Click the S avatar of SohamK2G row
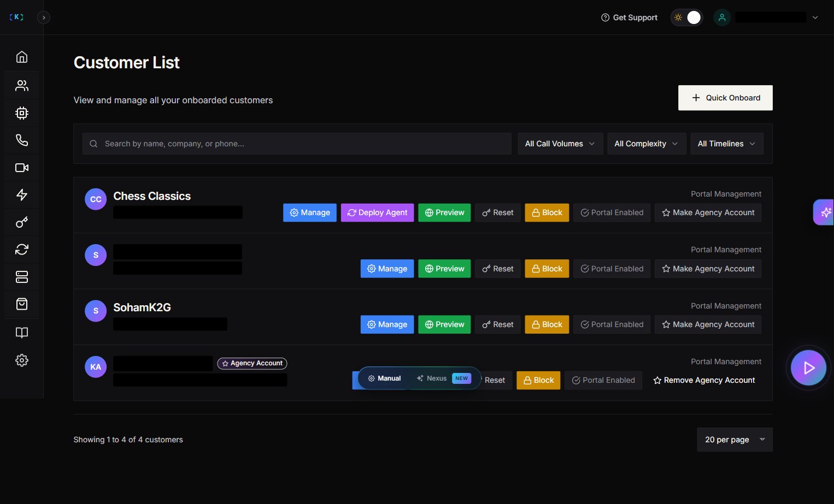The width and height of the screenshot is (834, 504). 96,311
